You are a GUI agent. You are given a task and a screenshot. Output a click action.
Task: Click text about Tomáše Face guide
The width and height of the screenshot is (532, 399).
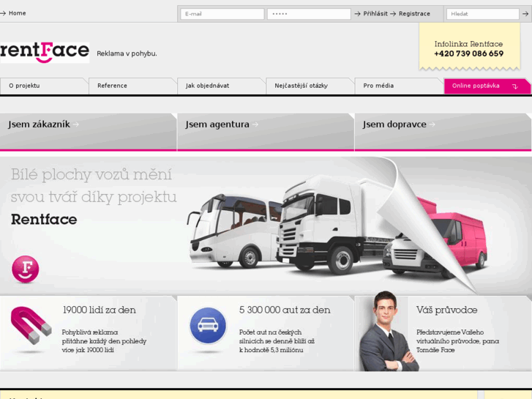point(457,341)
